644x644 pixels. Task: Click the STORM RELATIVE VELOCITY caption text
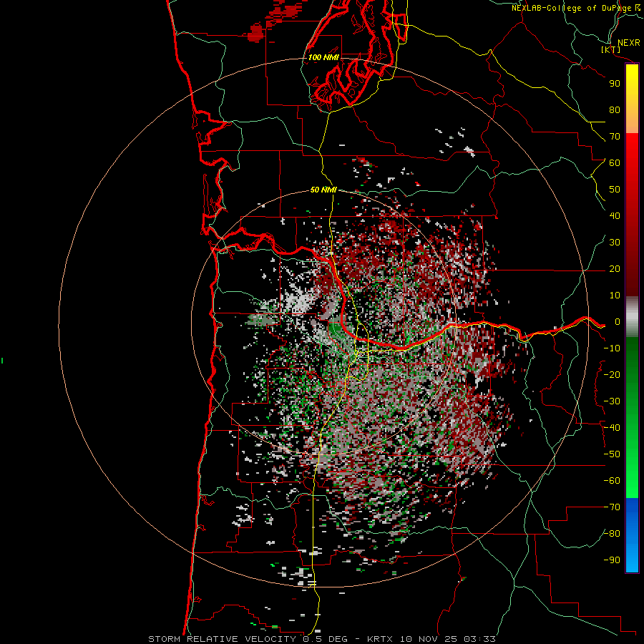(222, 639)
